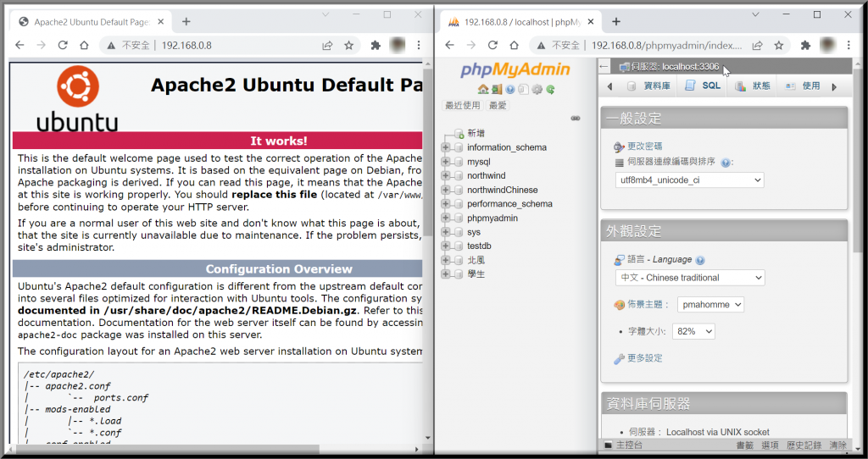Bookmark Apache page with star icon
The width and height of the screenshot is (868, 459).
tap(348, 46)
